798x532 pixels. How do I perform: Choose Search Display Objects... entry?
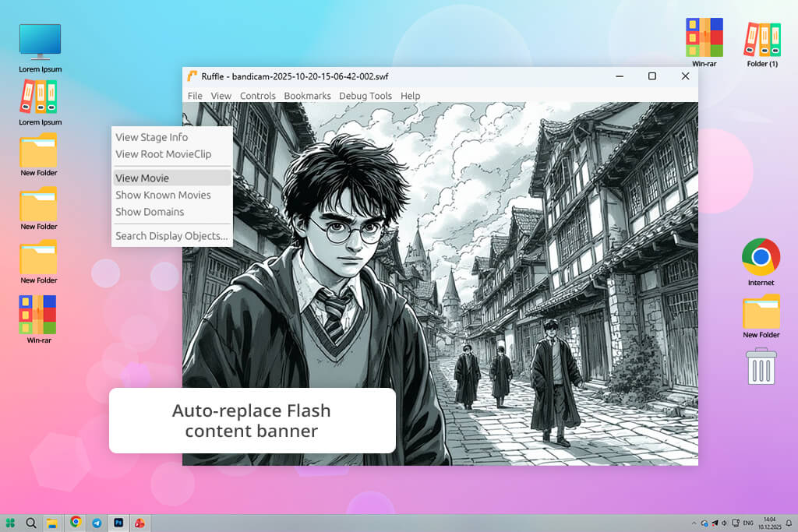(x=172, y=236)
